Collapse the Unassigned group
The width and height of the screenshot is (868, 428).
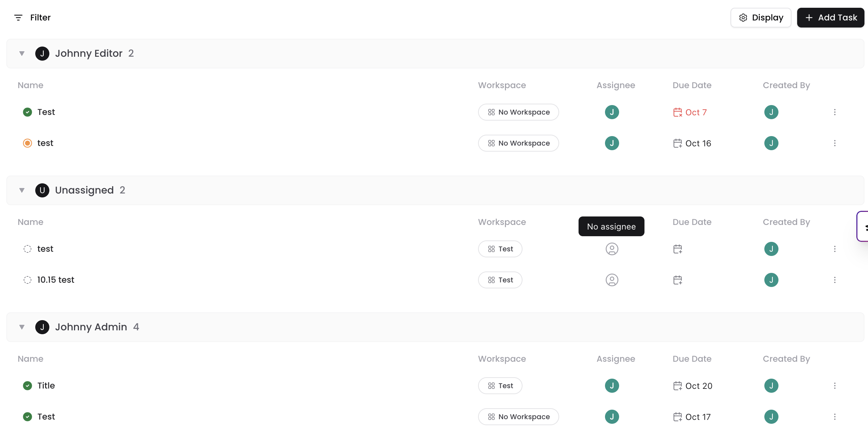pos(22,190)
